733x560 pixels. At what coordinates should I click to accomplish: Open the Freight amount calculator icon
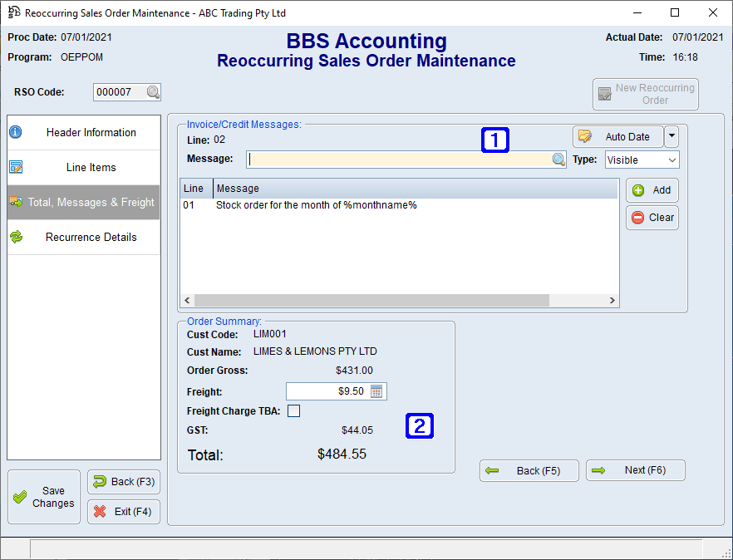378,391
